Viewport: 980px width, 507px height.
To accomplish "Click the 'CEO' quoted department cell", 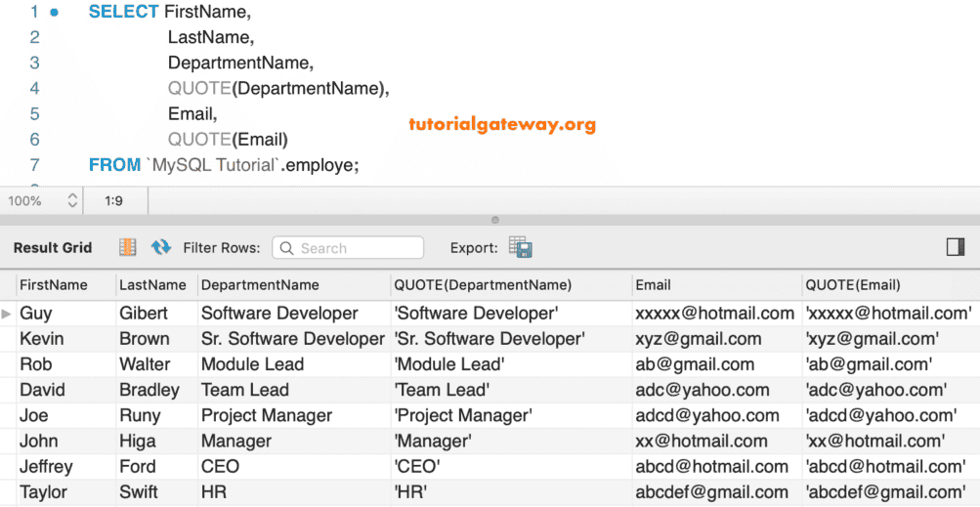I will pos(417,467).
